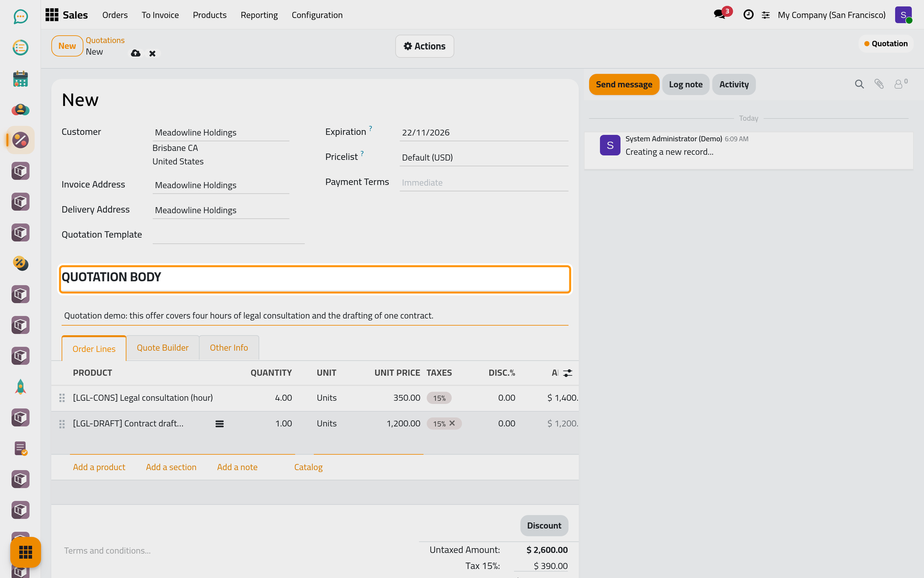Open the Calendar app icon

(x=20, y=79)
